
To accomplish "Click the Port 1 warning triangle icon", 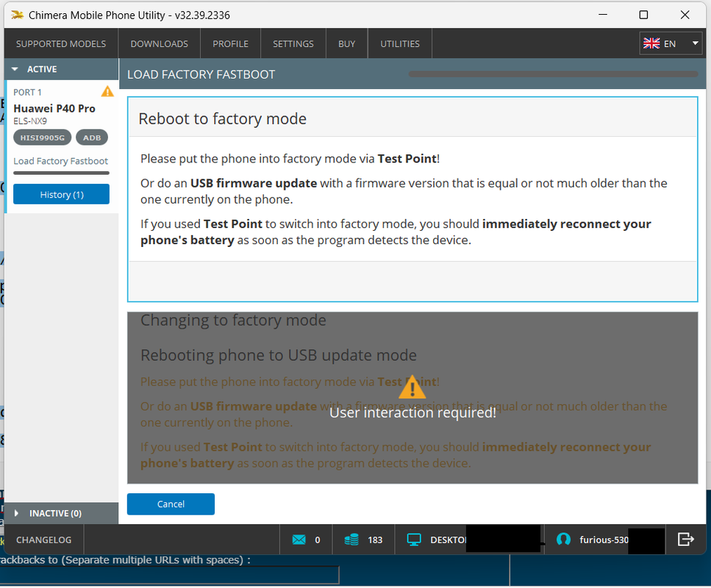I will (107, 92).
